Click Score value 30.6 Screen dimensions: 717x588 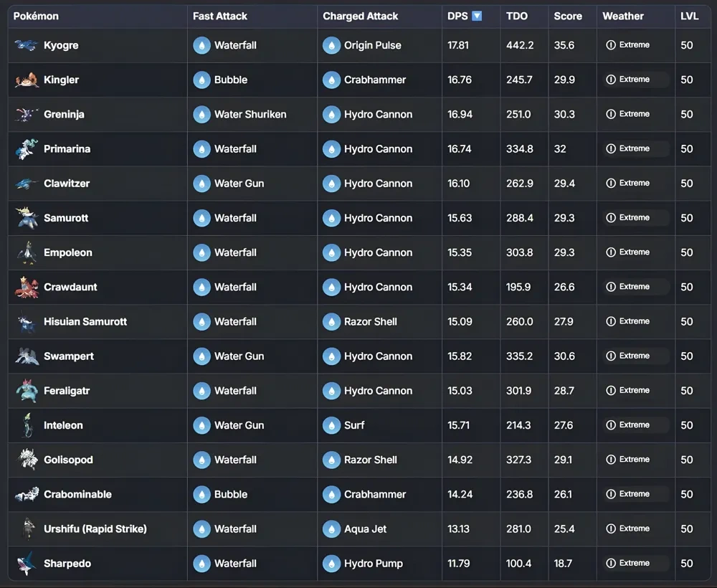(564, 356)
